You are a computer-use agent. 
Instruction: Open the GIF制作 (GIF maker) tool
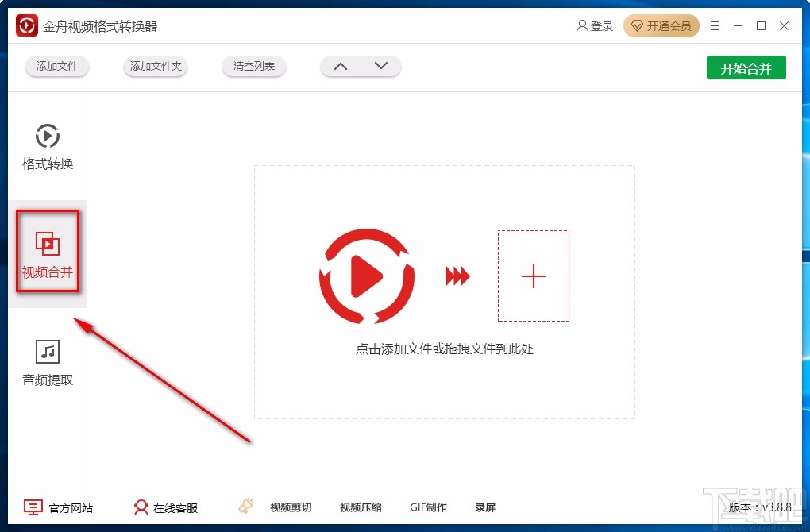pyautogui.click(x=428, y=507)
